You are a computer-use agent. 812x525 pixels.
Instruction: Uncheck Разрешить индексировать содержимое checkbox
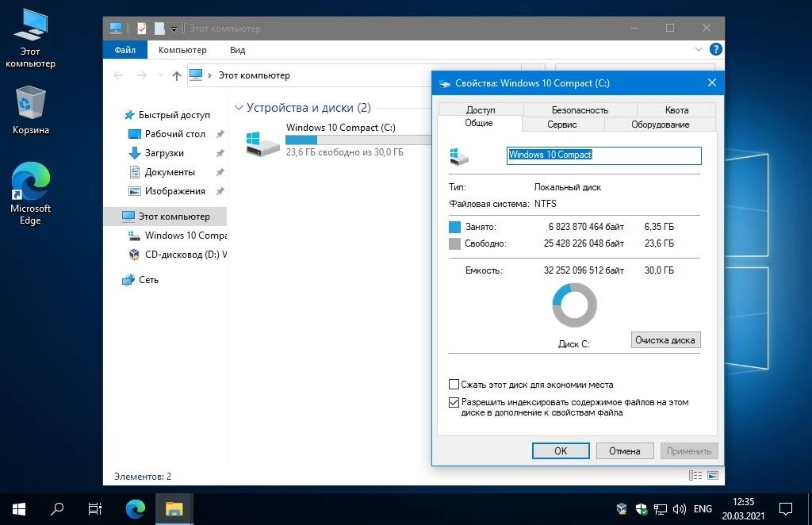tap(454, 402)
